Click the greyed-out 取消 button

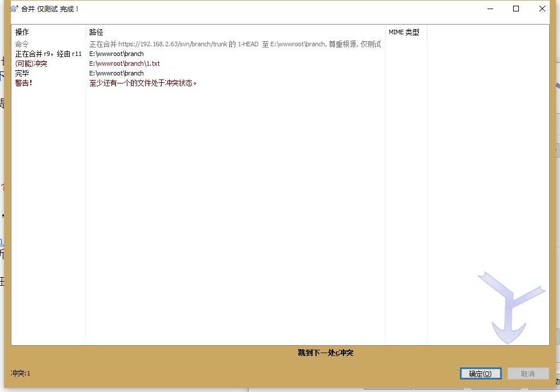528,374
